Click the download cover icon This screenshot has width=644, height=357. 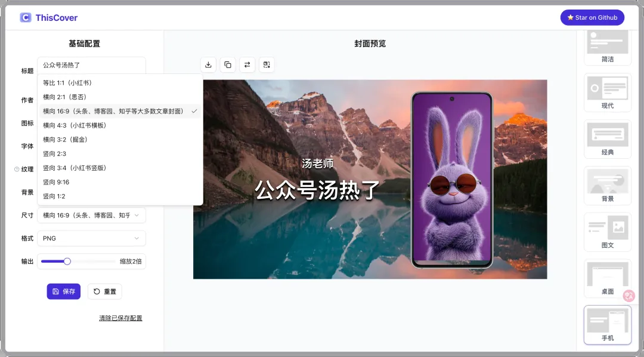pos(208,64)
